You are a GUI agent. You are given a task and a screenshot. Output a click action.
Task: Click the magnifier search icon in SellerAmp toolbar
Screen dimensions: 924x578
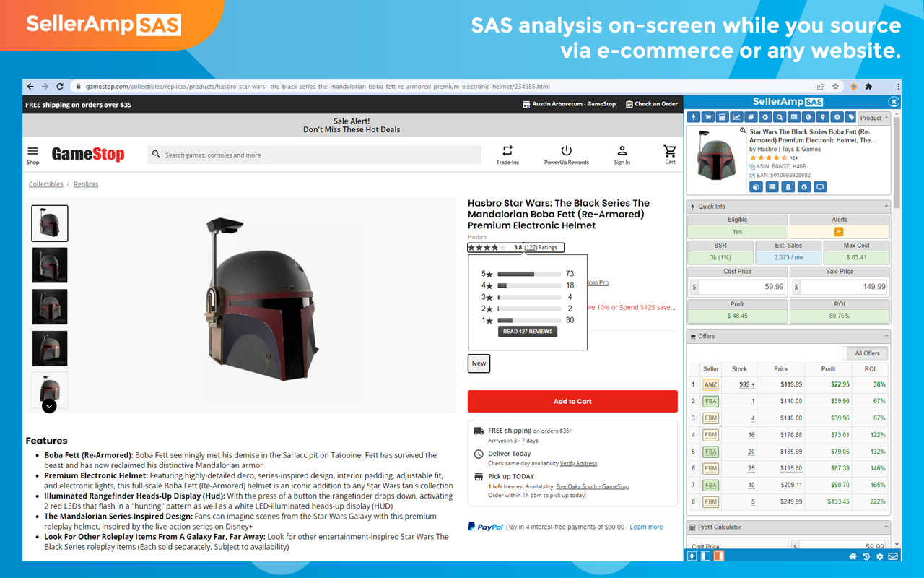point(780,117)
